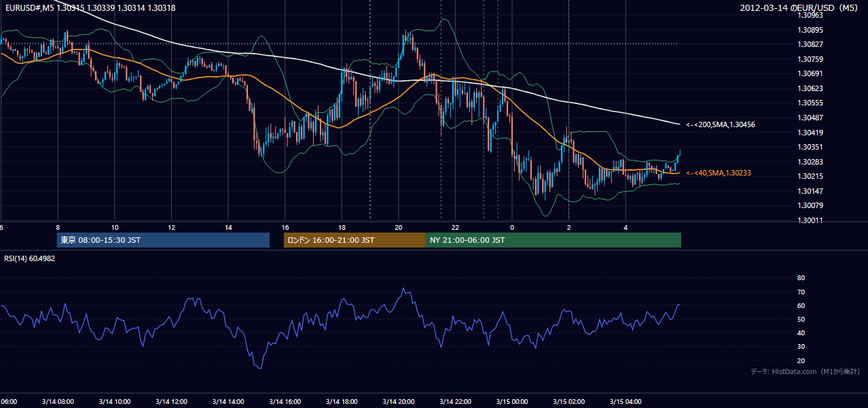Click RSI scale value 60
This screenshot has height=408, width=868.
(801, 305)
